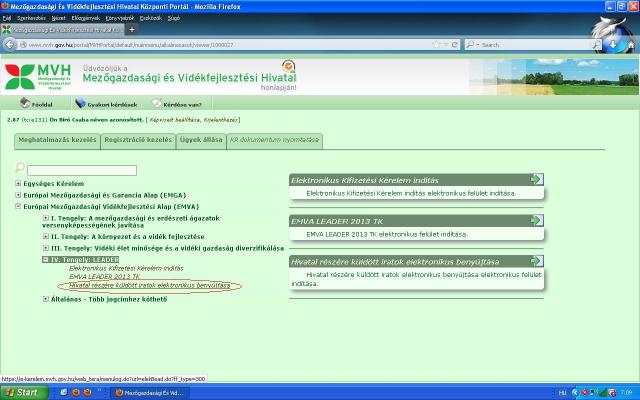
Task: Click Hivatal részére küldött iratok panel title
Action: point(395,262)
